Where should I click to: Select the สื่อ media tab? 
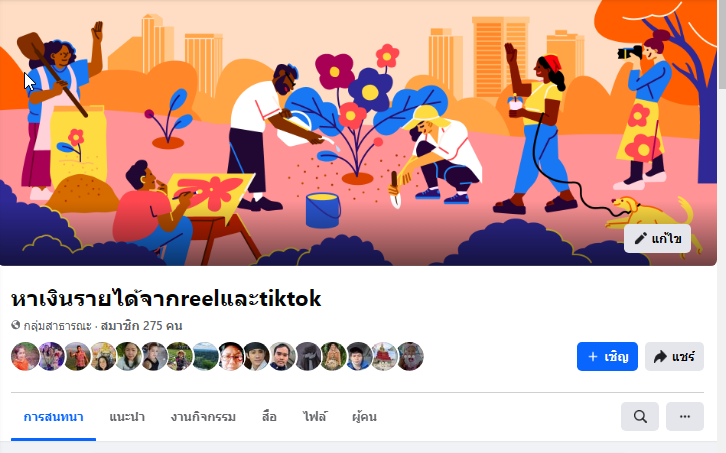269,417
